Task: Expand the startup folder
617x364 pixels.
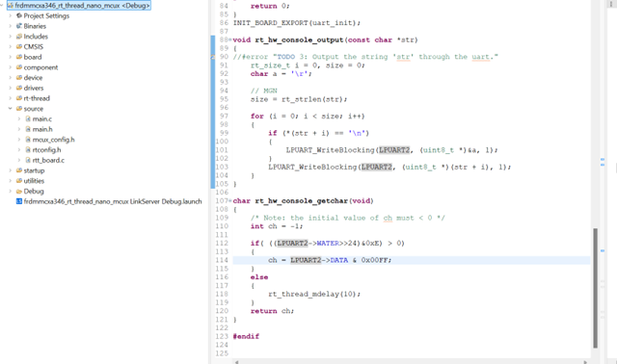Action: 11,170
